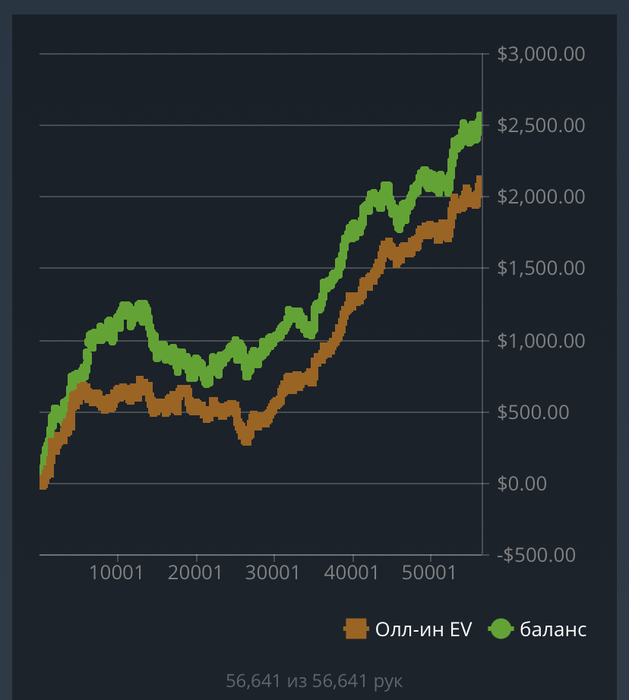Screen dimensions: 629x700
Task: Click the "56,641 из 56,641 рук" text
Action: point(314,681)
